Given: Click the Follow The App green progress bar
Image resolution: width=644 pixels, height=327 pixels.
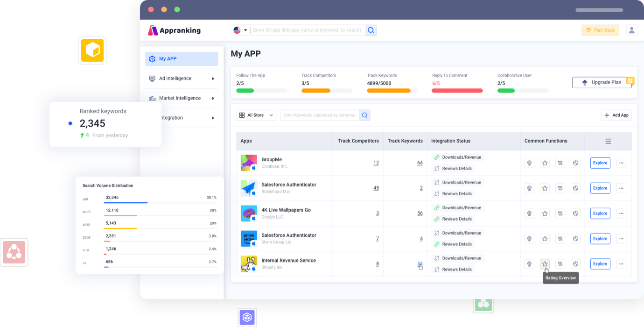Looking at the screenshot, I should (262, 91).
